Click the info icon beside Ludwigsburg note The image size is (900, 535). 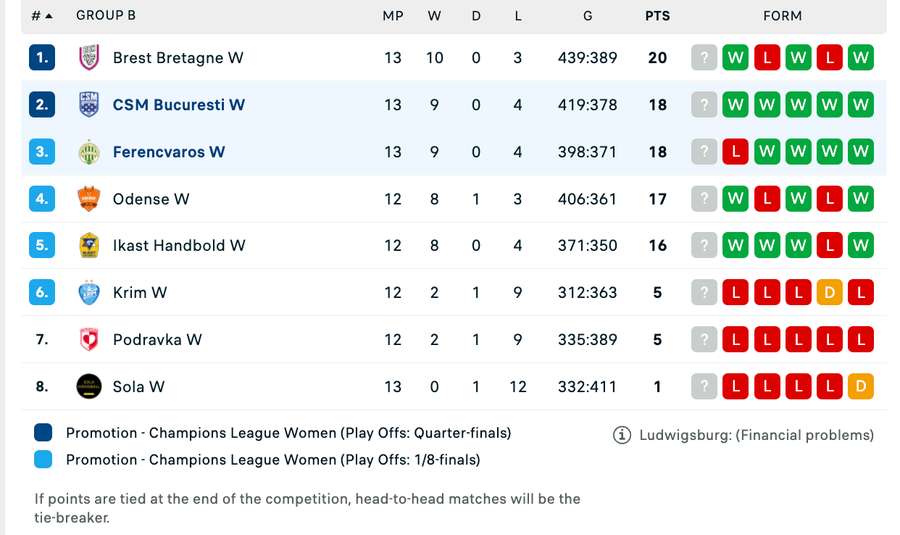(622, 435)
